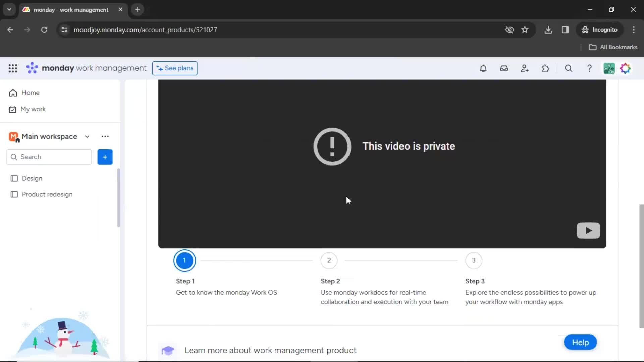Screen dimensions: 644x362
Task: Open notifications bell icon
Action: click(483, 68)
